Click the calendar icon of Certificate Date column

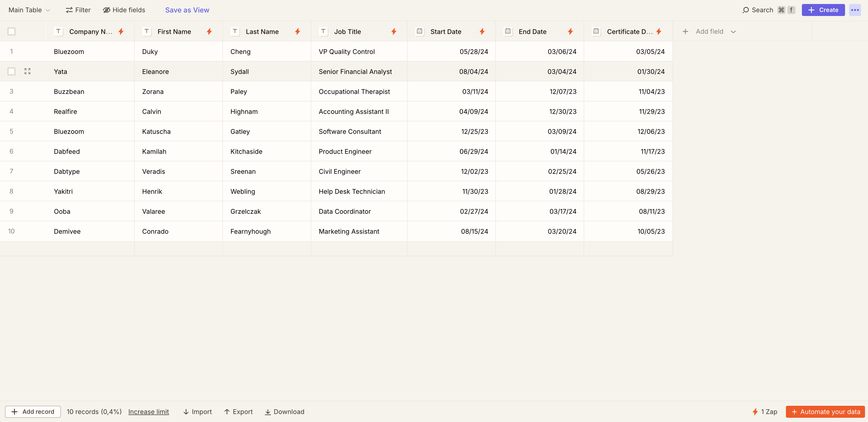(596, 31)
